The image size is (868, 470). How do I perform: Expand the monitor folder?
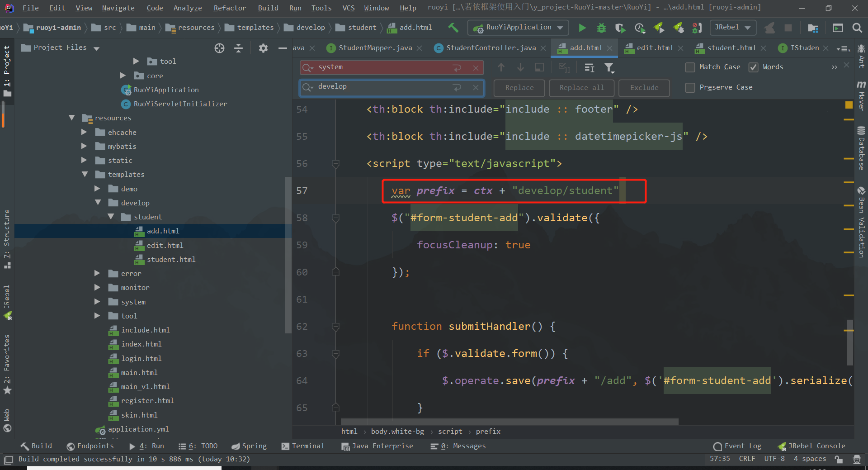point(97,287)
